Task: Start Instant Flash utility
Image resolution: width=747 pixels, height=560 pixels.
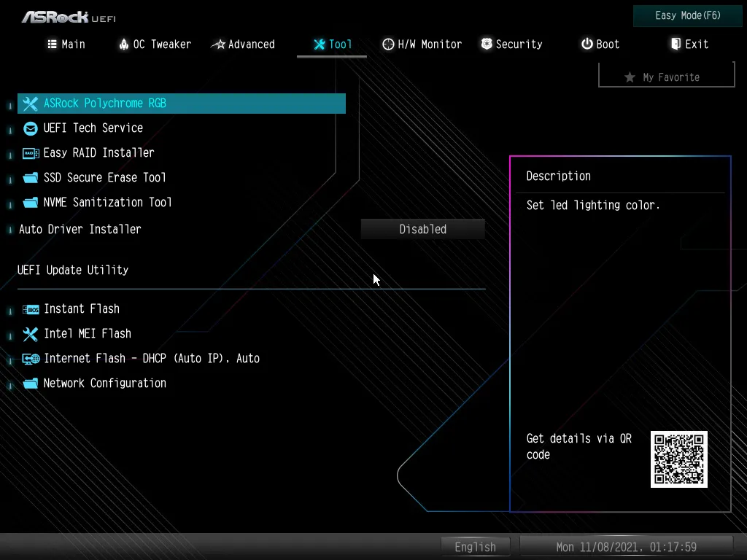Action: pyautogui.click(x=82, y=309)
